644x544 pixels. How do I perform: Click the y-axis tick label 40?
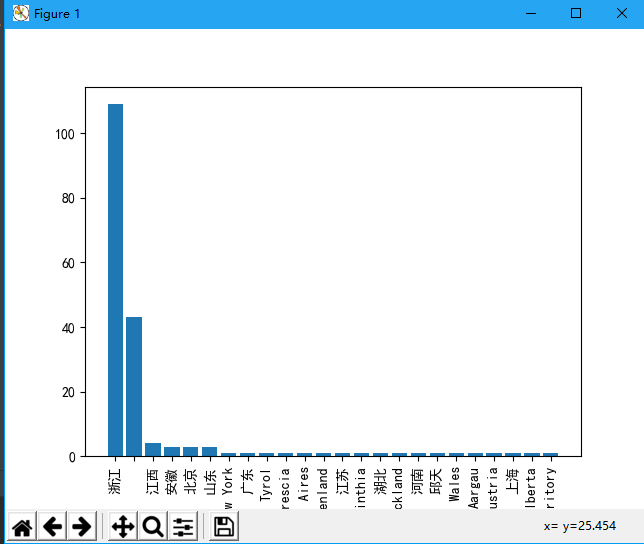68,328
